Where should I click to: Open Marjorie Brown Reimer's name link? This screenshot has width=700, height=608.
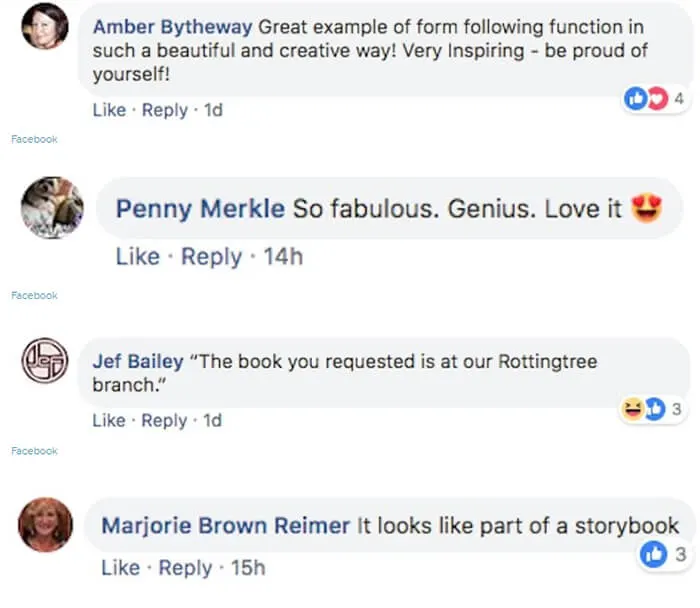[x=225, y=525]
